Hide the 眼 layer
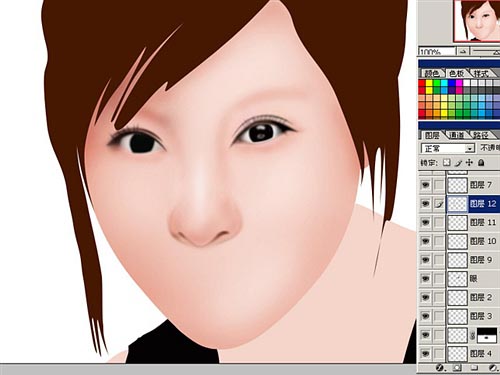Image resolution: width=500 pixels, height=375 pixels. point(425,278)
